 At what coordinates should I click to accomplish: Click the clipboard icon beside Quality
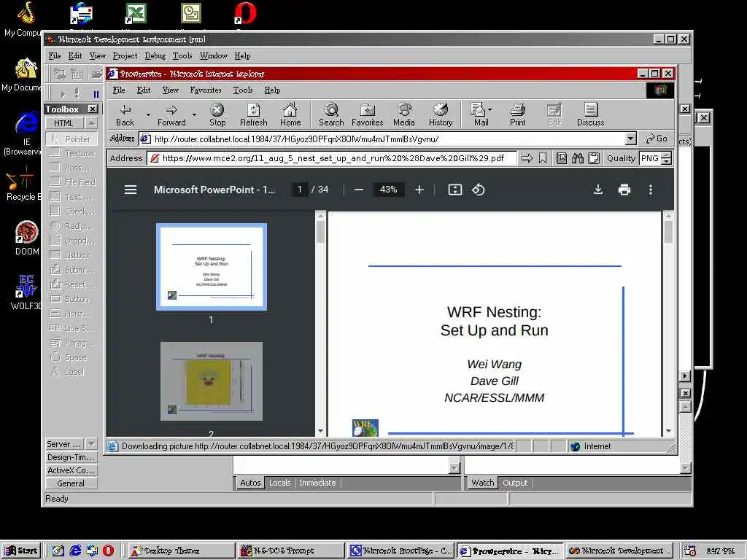pyautogui.click(x=594, y=158)
